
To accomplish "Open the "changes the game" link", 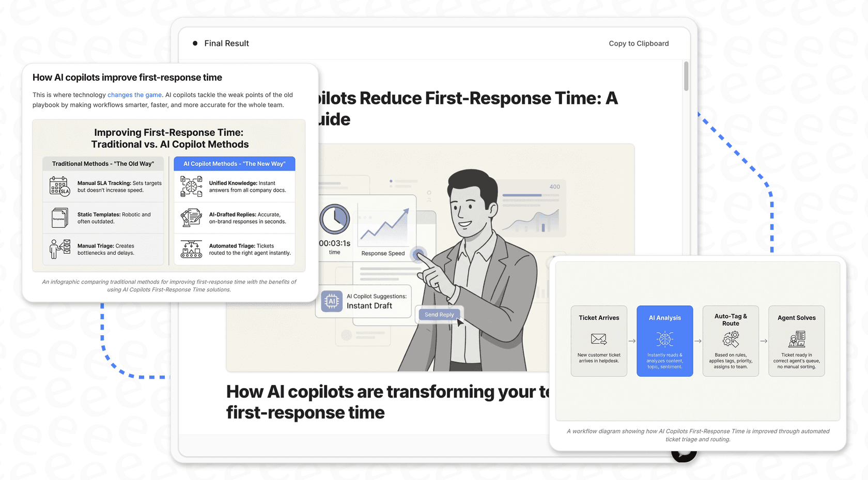I will point(134,95).
